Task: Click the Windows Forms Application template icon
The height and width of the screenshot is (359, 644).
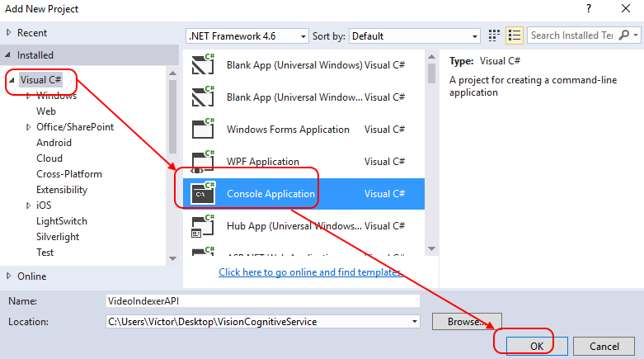Action: (204, 129)
